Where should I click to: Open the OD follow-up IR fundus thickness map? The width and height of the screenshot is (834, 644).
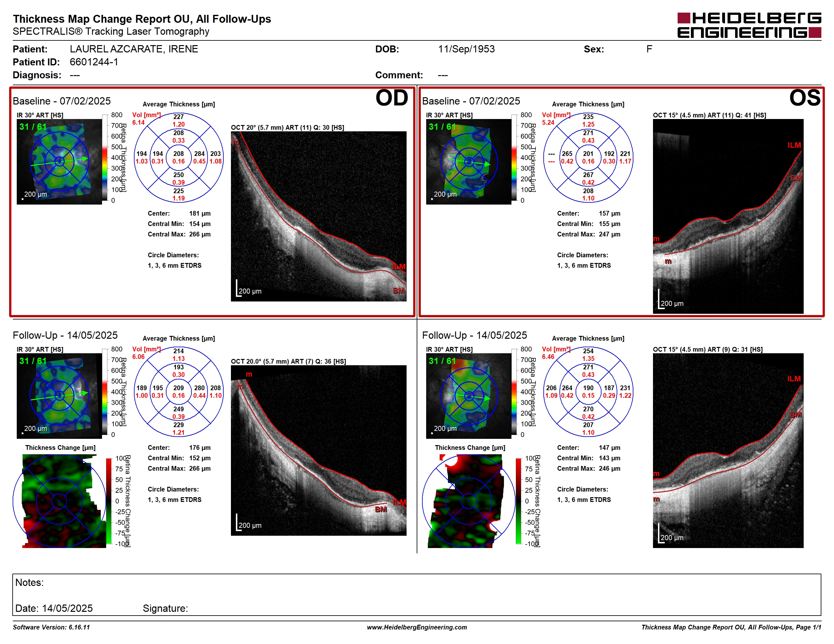(x=59, y=396)
